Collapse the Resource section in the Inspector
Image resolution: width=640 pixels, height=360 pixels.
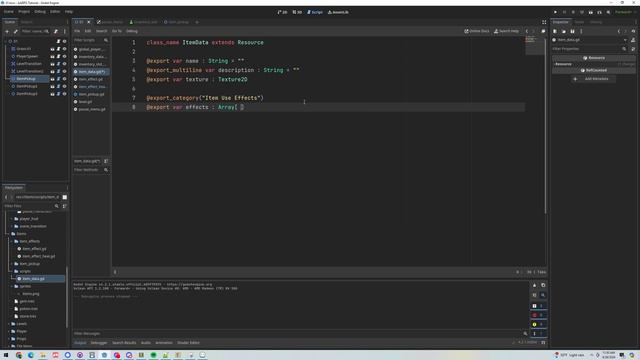pyautogui.click(x=563, y=64)
